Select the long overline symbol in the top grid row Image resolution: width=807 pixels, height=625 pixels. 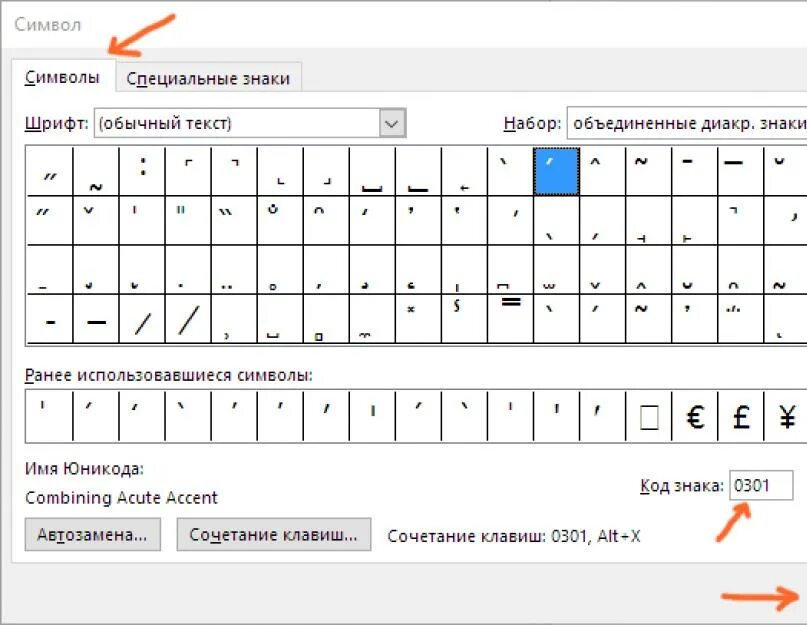pos(740,171)
